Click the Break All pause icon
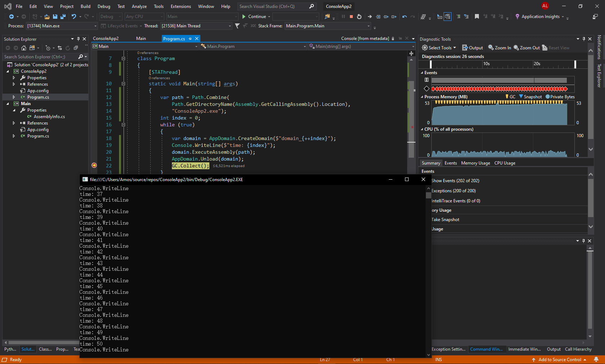Screen dimensions: 605x364 pos(343,16)
